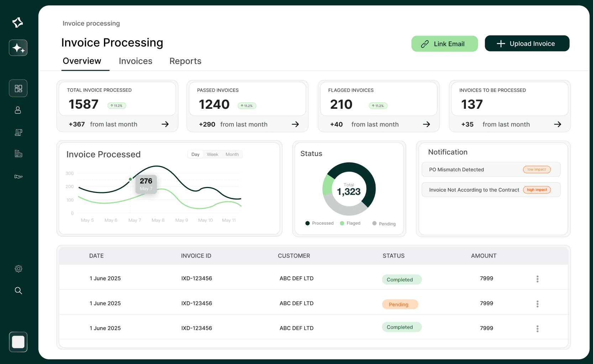Viewport: 593px width, 364px height.
Task: Switch to the Invoices tab
Action: [136, 61]
